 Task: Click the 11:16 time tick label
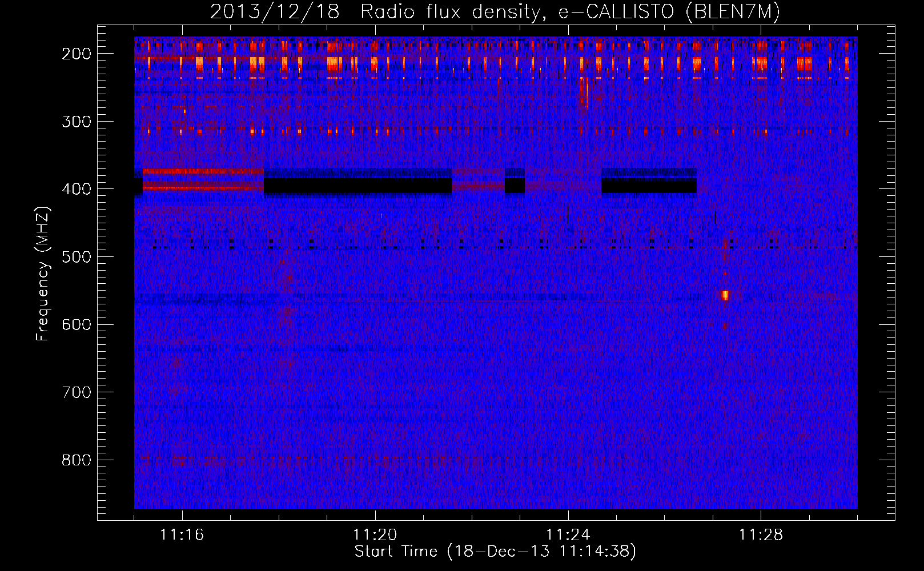tap(182, 534)
